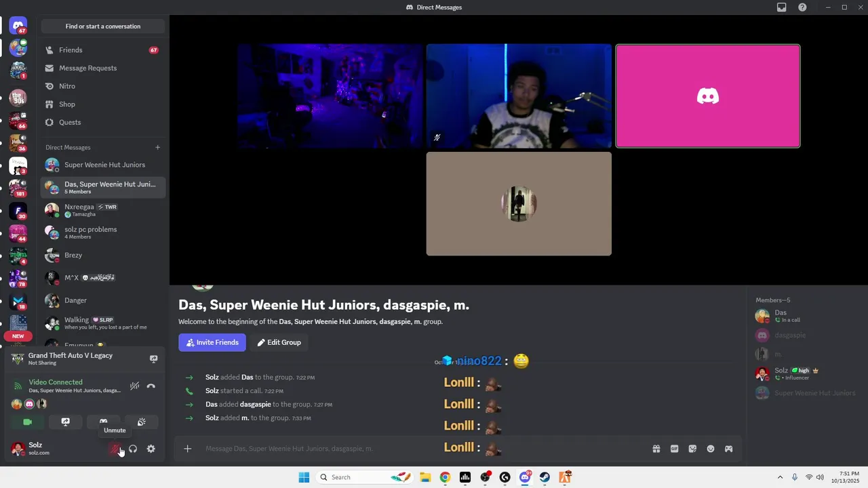This screenshot has width=868, height=488.
Task: Open User Settings gear icon
Action: [151, 449]
